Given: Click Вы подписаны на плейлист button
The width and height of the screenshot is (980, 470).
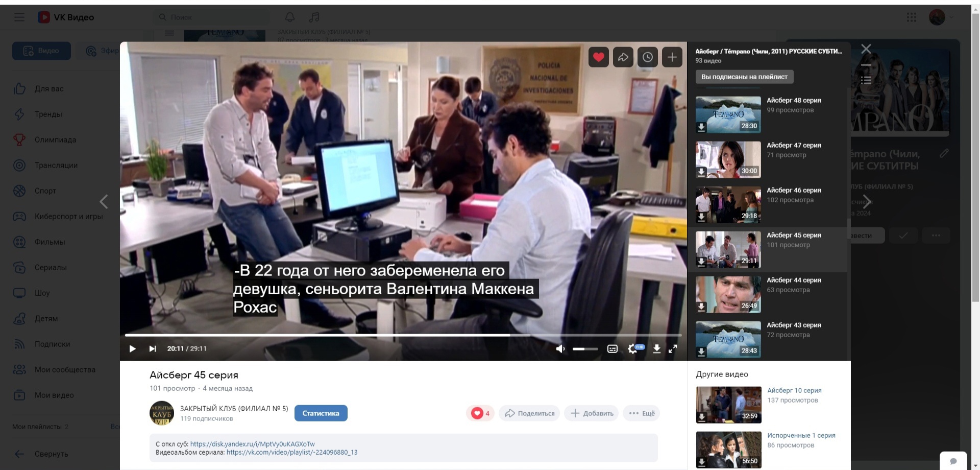Looking at the screenshot, I should pos(744,77).
